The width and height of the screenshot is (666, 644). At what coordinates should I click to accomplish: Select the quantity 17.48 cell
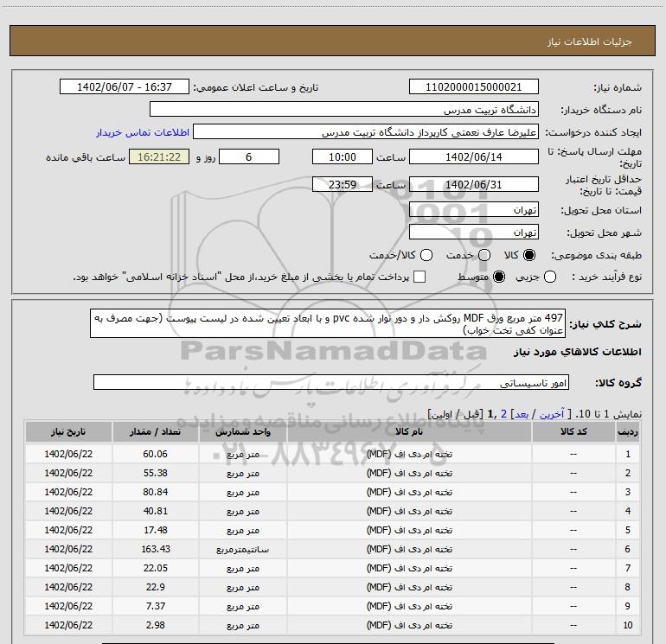(x=156, y=530)
